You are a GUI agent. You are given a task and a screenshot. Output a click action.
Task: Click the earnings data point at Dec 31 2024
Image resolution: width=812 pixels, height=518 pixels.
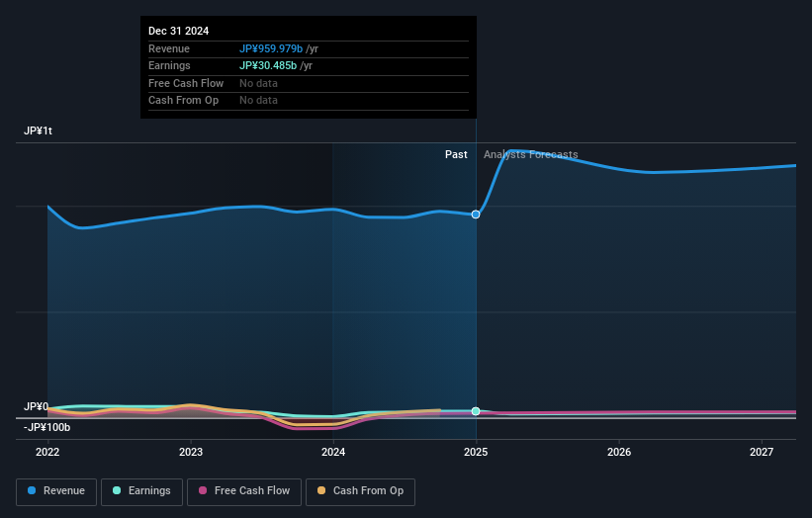click(x=476, y=411)
